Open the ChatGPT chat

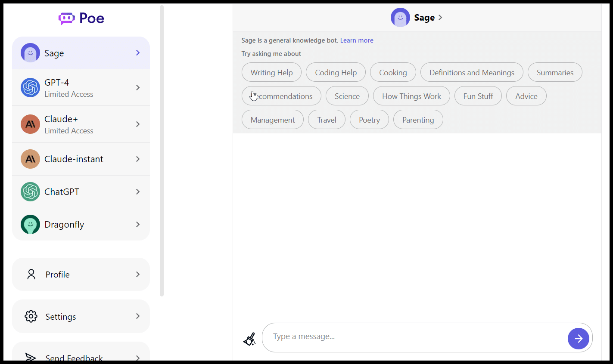(81, 192)
